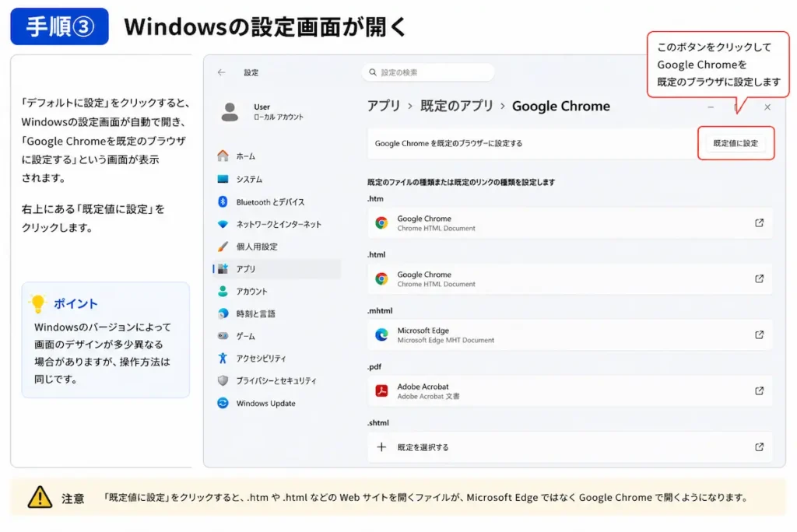Click the 既定値に設定 button

736,143
